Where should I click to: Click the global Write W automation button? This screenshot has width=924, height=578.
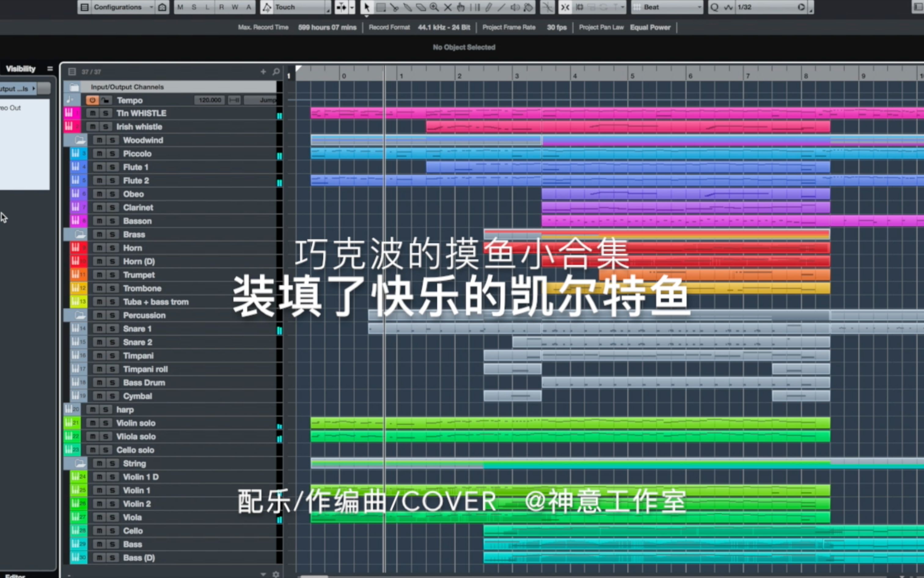[235, 7]
